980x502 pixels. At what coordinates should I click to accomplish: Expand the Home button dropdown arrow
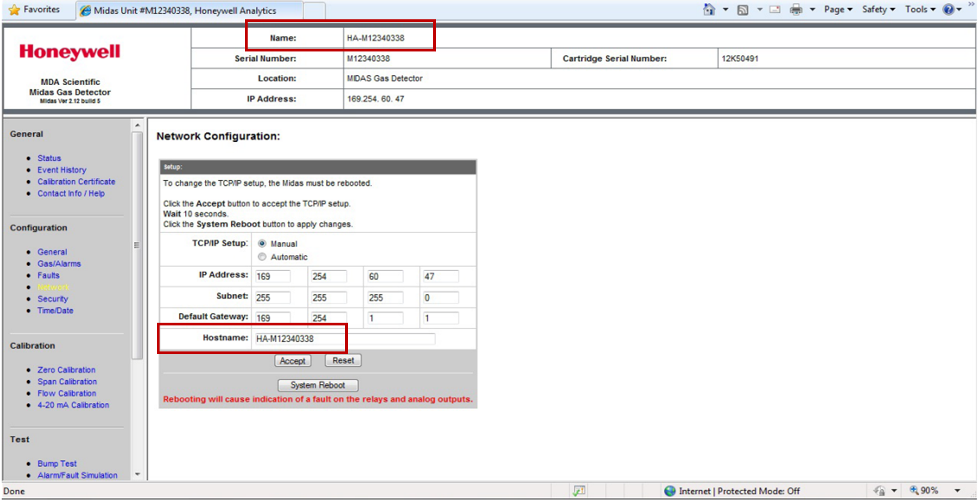click(x=726, y=9)
